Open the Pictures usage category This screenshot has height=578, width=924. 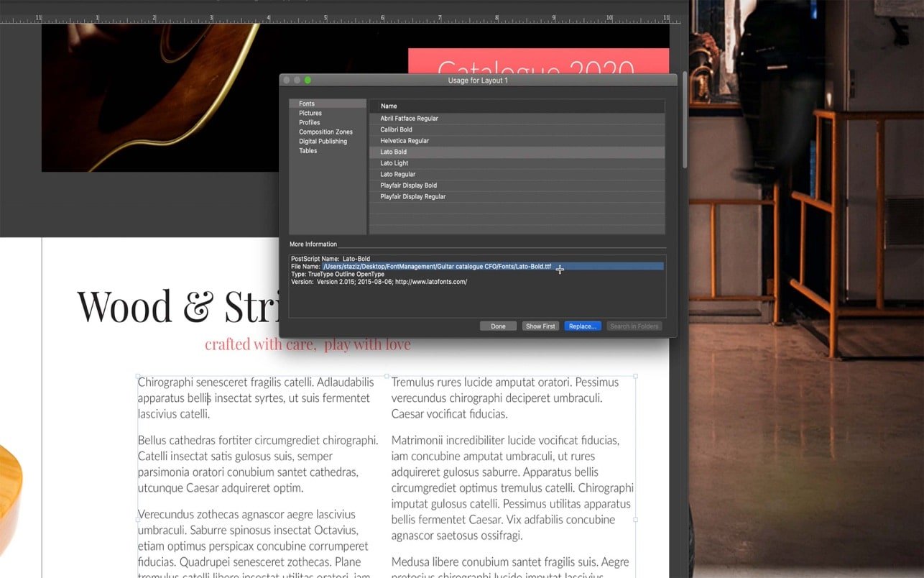coord(310,113)
